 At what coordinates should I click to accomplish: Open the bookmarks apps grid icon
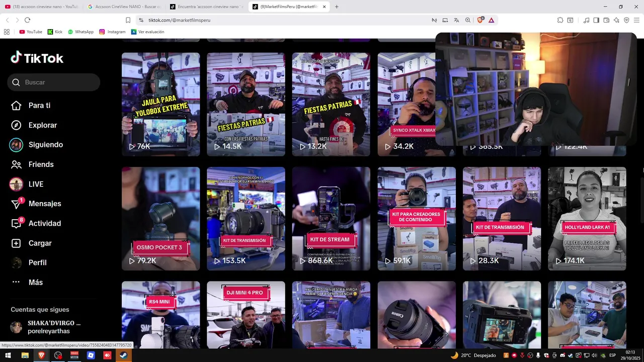click(7, 32)
